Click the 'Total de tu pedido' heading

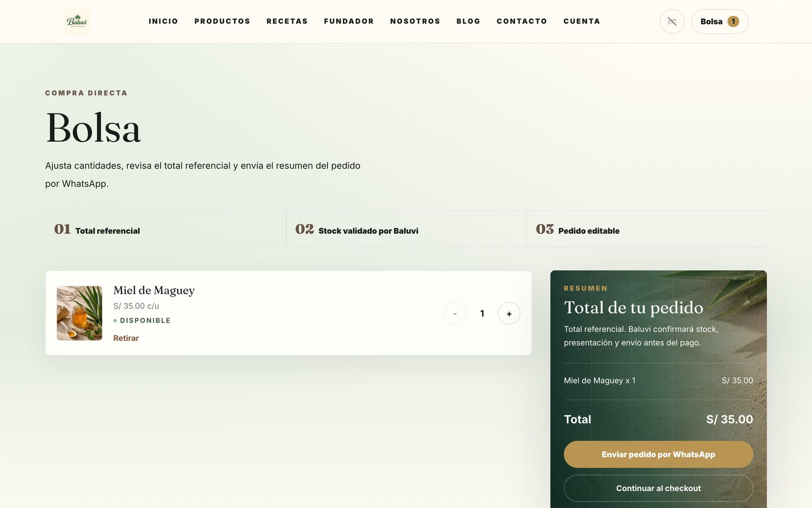[x=633, y=307]
